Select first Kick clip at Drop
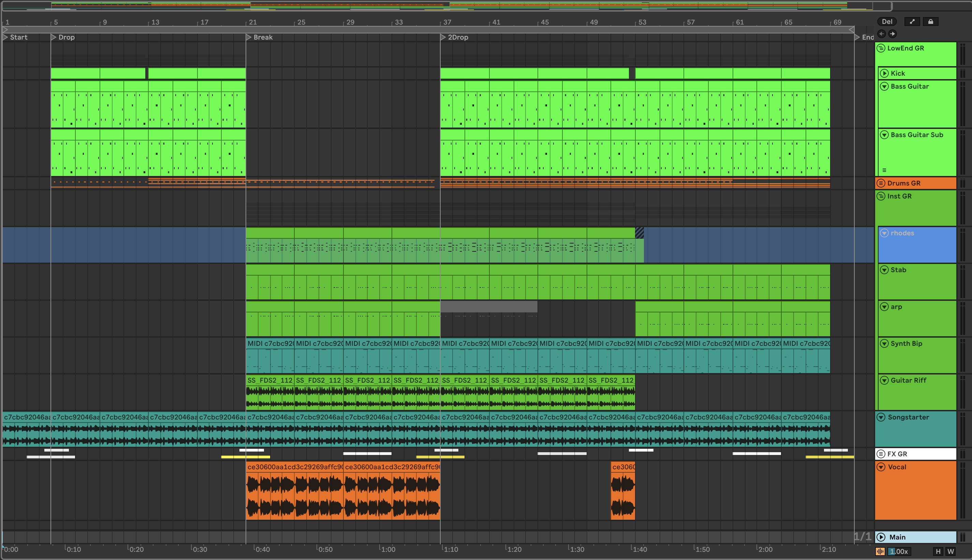This screenshot has width=972, height=560. point(75,73)
